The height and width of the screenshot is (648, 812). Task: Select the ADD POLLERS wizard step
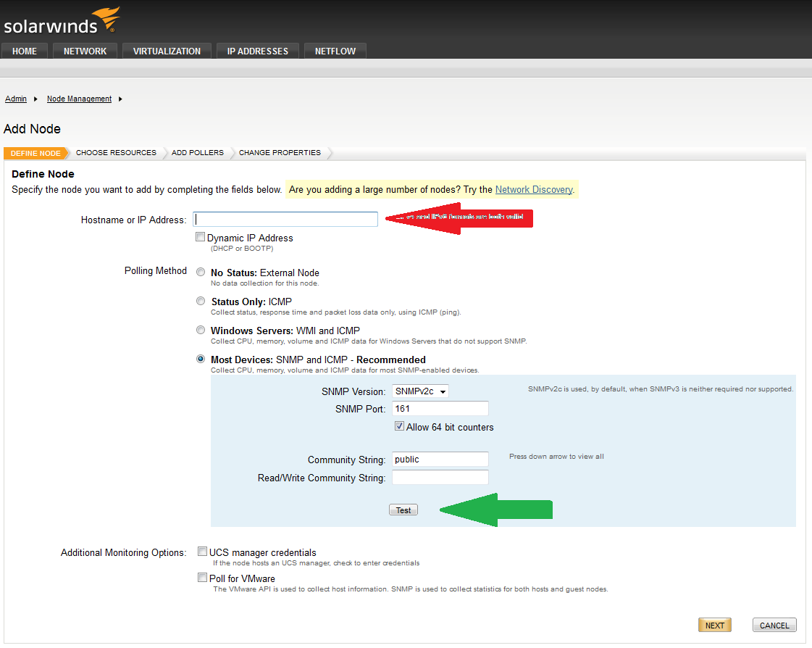click(197, 152)
